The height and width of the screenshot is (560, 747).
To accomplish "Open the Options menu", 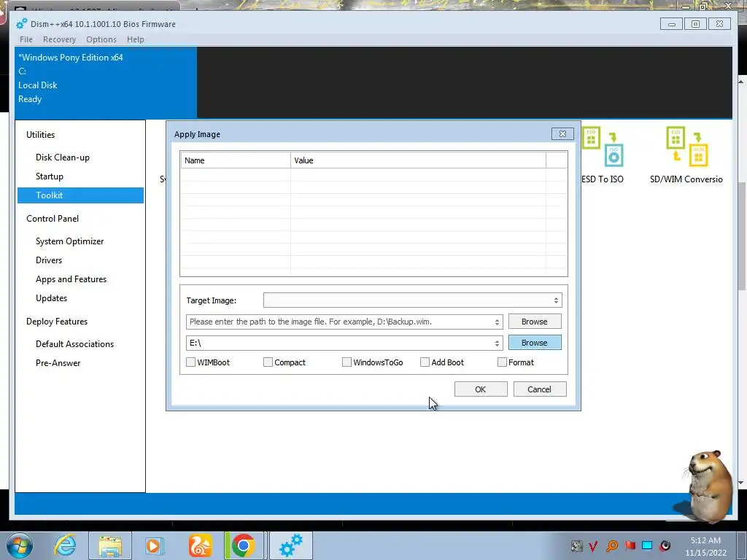I will pyautogui.click(x=101, y=39).
